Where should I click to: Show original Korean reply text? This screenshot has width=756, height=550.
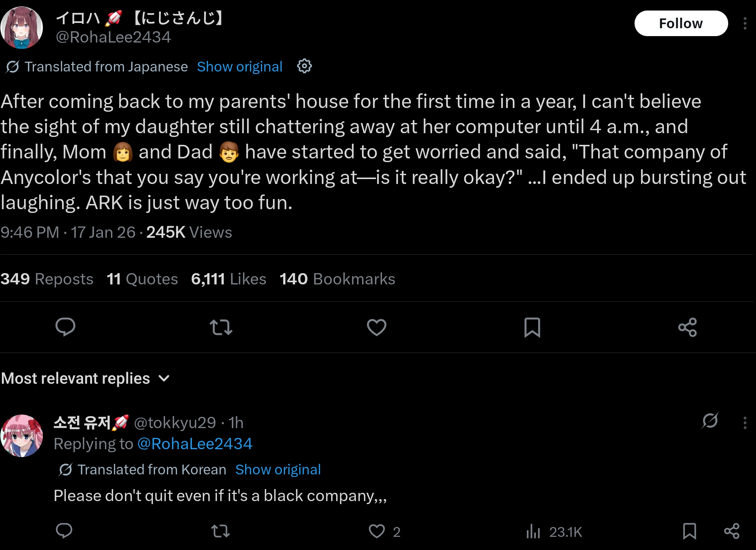click(x=278, y=469)
